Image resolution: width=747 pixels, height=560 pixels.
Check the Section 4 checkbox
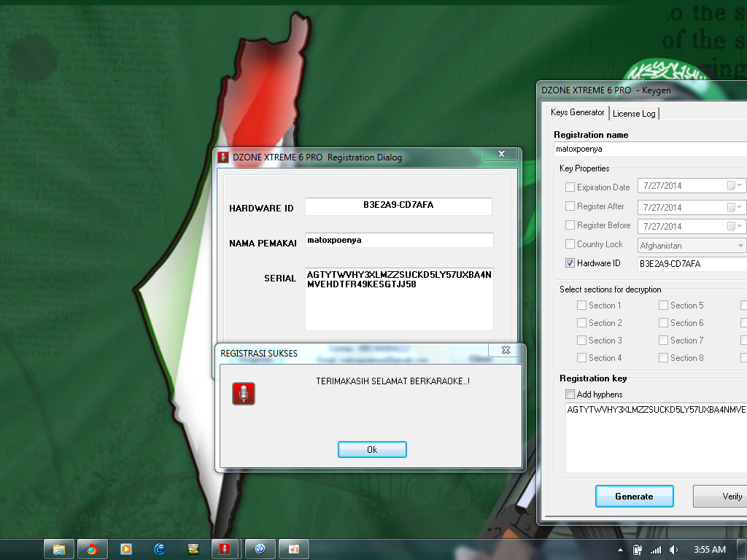[x=581, y=357]
